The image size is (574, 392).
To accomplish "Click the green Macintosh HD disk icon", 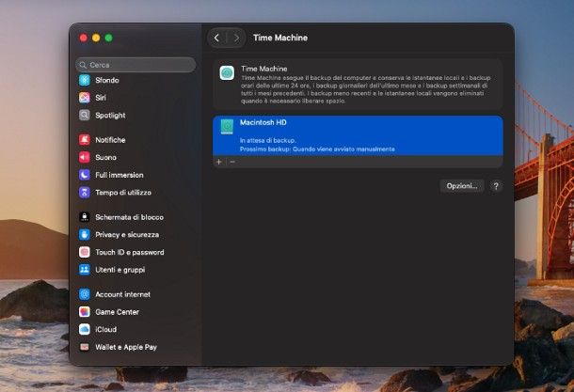I will coord(227,127).
